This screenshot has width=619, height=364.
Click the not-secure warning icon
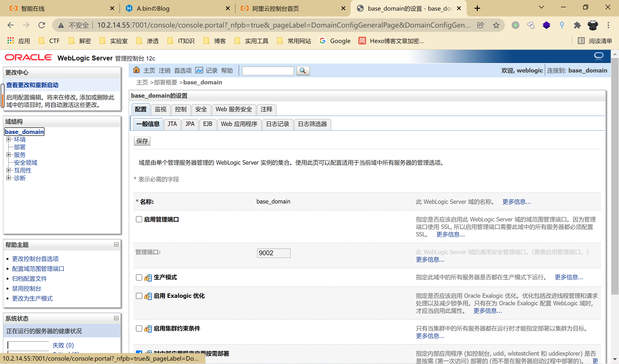(x=61, y=25)
